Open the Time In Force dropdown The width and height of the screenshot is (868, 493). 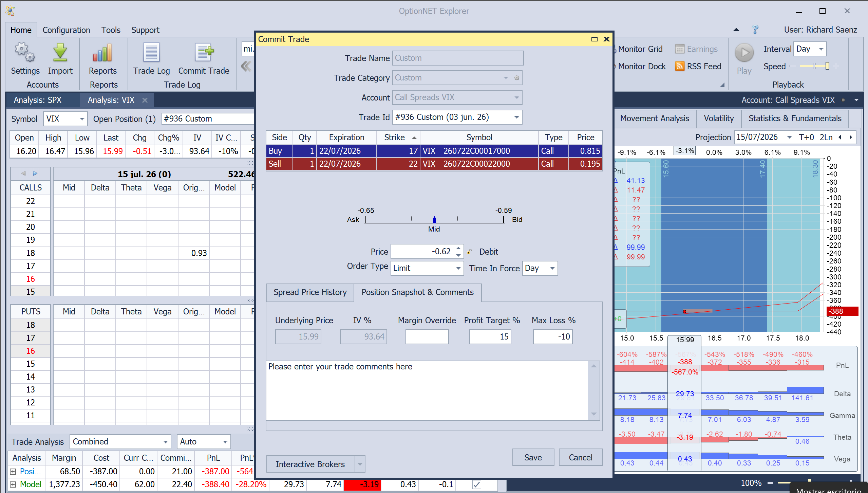coord(552,268)
